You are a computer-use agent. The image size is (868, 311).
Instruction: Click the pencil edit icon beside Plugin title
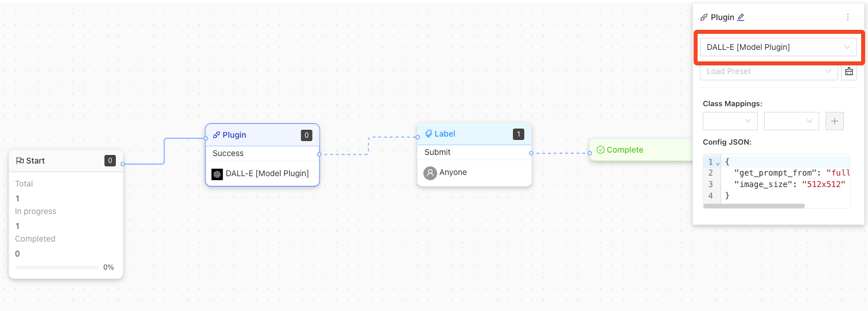741,17
